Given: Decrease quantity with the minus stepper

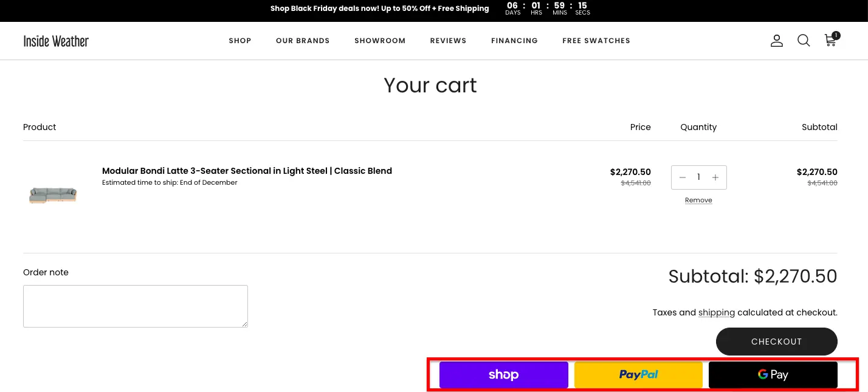Looking at the screenshot, I should [x=682, y=177].
